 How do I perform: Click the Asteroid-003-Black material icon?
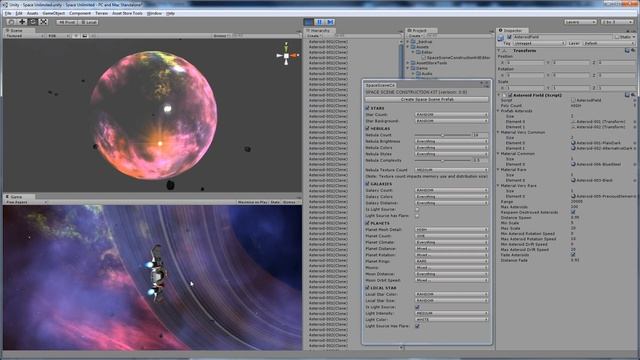click(573, 180)
